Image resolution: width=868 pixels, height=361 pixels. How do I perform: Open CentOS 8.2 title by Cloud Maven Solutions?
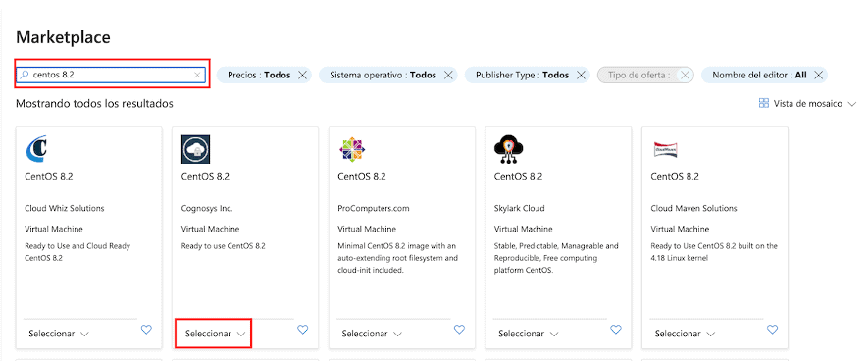tap(675, 177)
